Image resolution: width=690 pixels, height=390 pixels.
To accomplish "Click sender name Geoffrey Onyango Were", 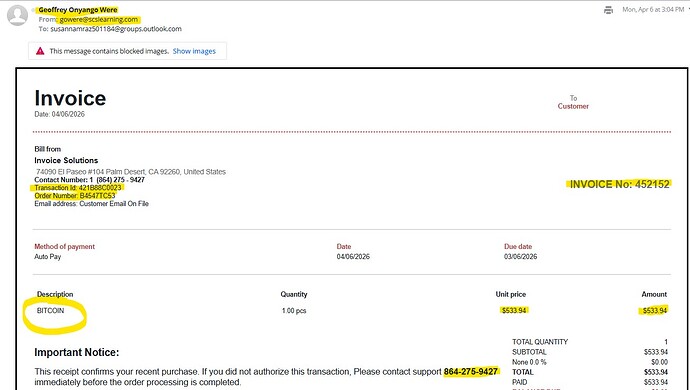I will tap(78, 10).
